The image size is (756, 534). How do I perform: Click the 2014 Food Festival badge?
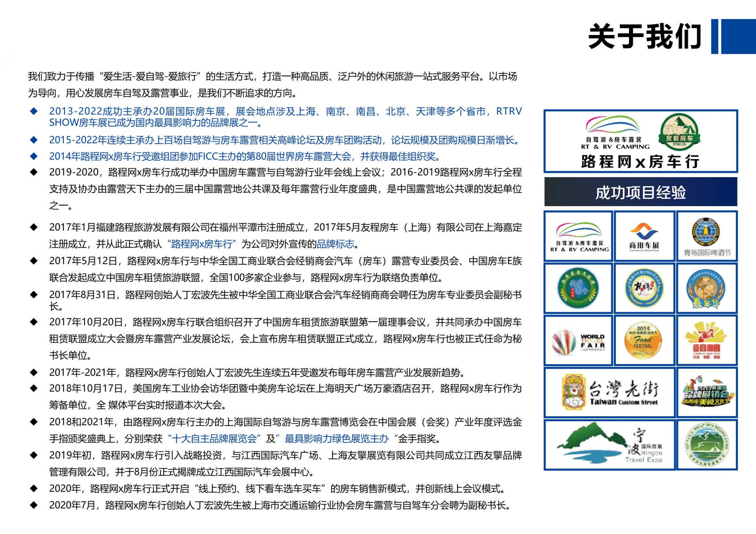643,340
